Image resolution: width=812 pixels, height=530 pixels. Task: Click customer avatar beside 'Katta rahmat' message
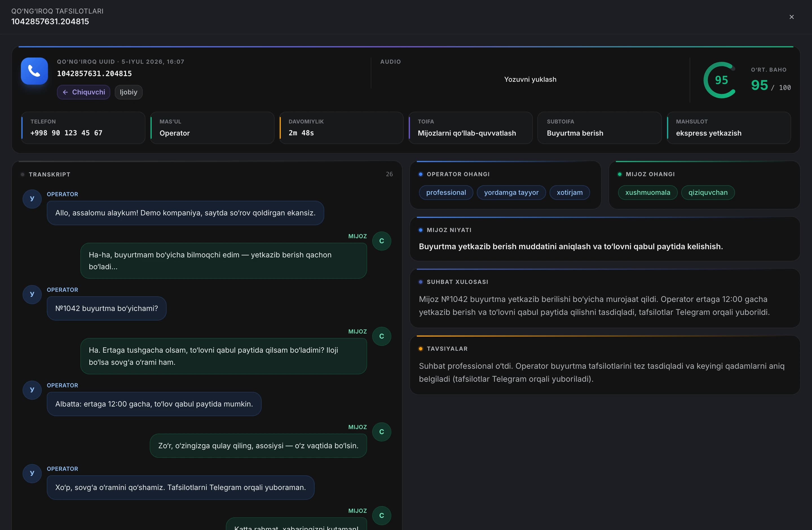[381, 515]
